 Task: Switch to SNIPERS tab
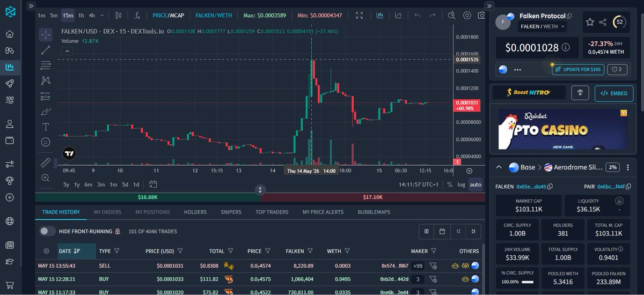click(x=231, y=212)
